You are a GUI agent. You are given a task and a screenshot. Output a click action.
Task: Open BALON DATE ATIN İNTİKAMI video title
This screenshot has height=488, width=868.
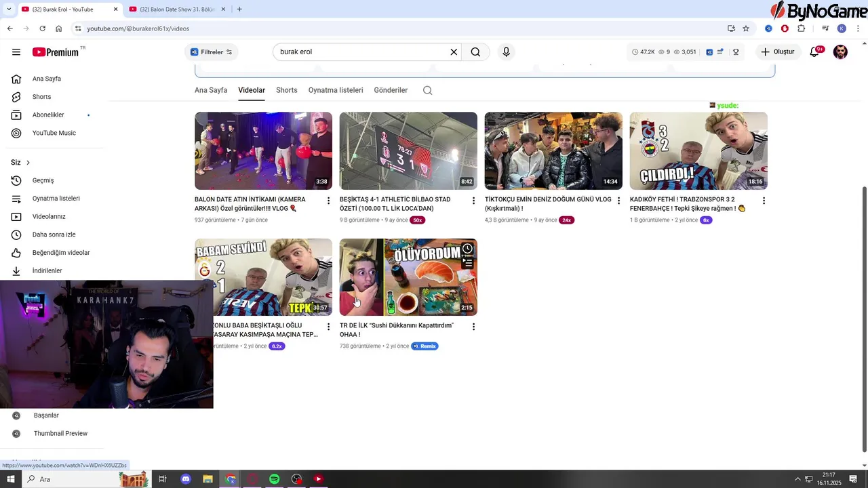250,204
